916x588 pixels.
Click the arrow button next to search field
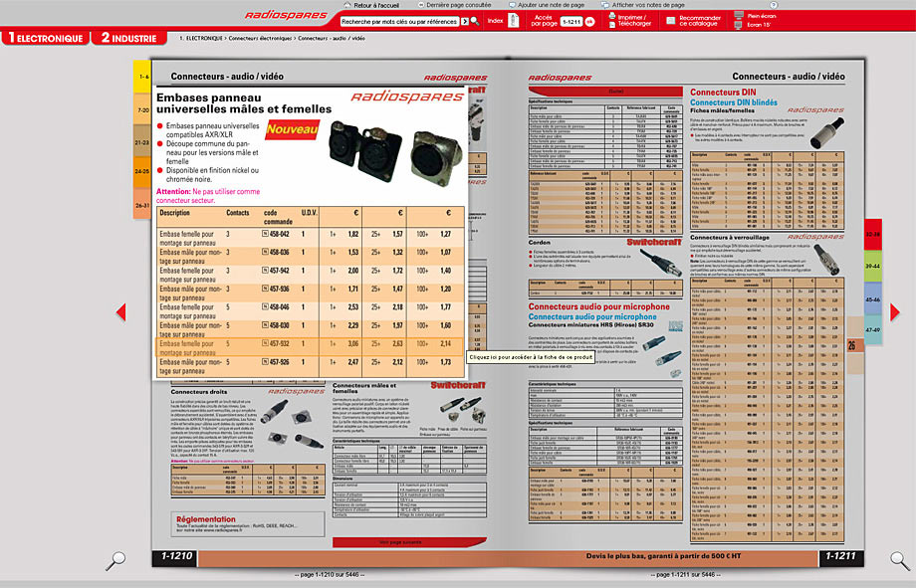[465, 22]
